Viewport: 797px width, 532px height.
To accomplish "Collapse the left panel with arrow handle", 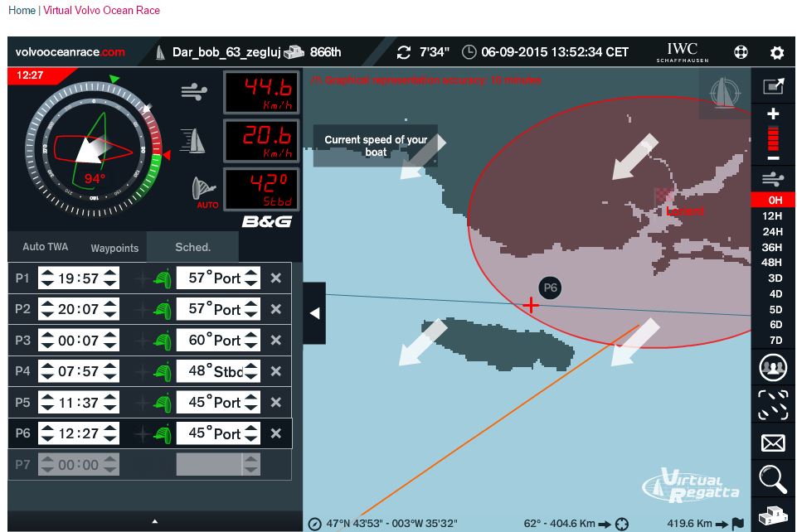I will coord(314,313).
